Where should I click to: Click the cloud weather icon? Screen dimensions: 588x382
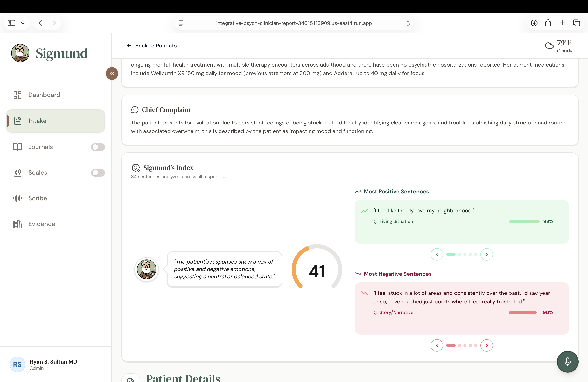coord(549,46)
